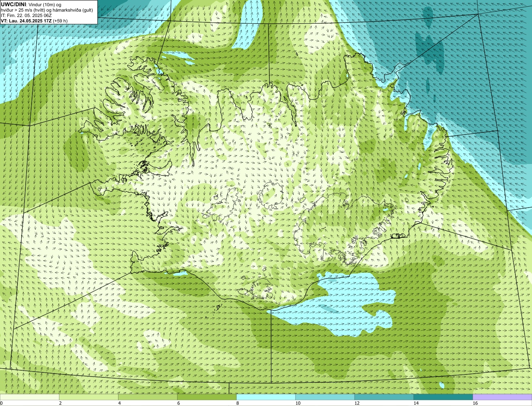Click the pale cream 0–2 legend swatch
Viewport: 532px width, 406px height.
(x=30, y=397)
